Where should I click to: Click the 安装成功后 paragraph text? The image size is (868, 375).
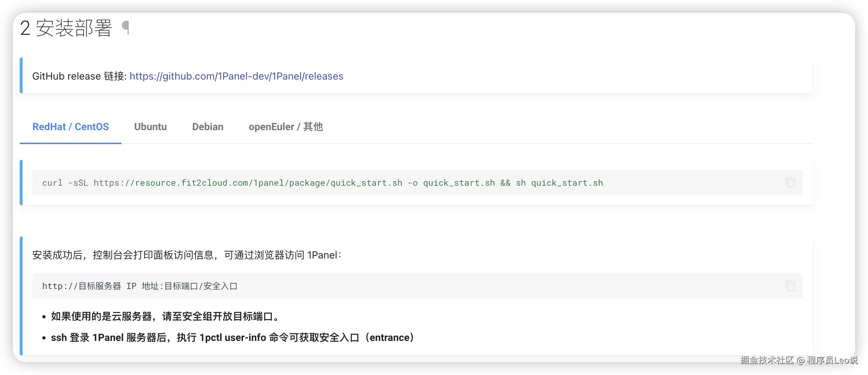pyautogui.click(x=187, y=255)
